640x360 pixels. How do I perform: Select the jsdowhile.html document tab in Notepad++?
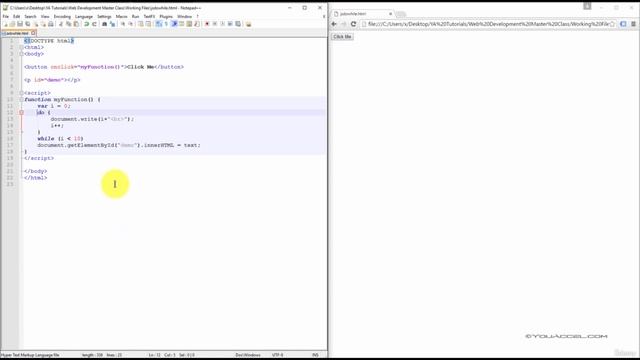coord(16,33)
